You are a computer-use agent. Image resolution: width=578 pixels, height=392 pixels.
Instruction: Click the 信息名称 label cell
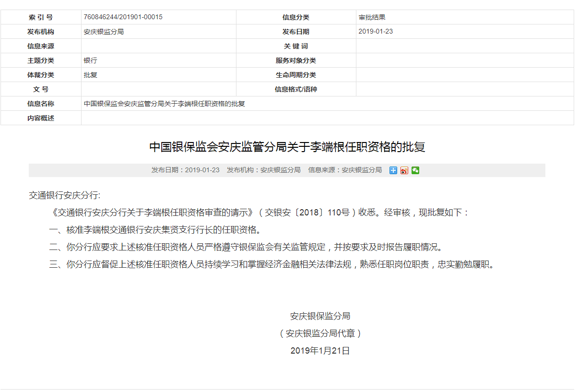[x=41, y=104]
